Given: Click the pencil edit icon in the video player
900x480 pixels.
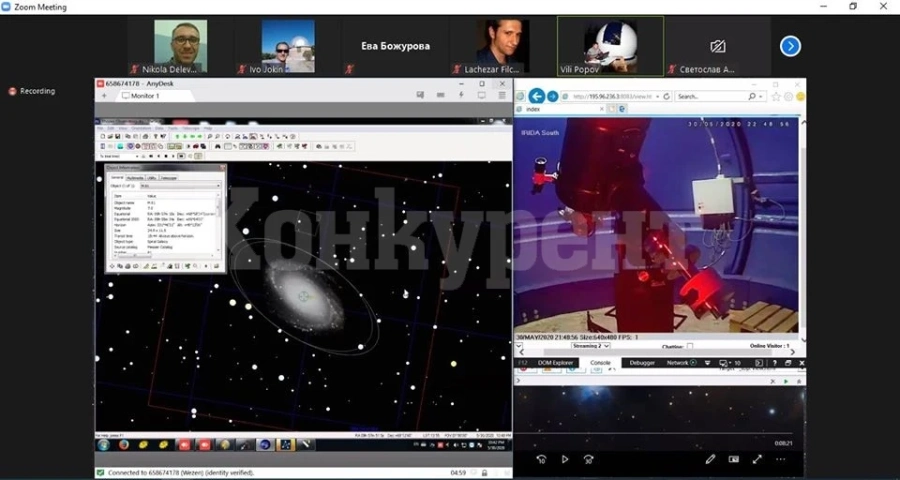Looking at the screenshot, I should click(x=710, y=459).
